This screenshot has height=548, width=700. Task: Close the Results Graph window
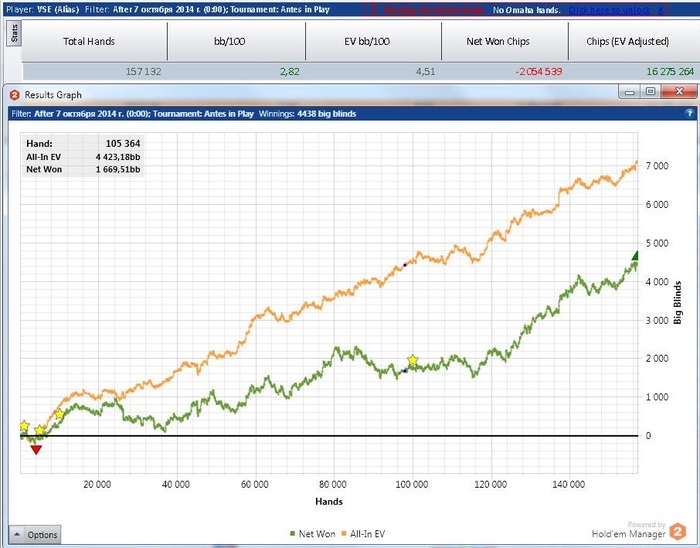point(679,92)
